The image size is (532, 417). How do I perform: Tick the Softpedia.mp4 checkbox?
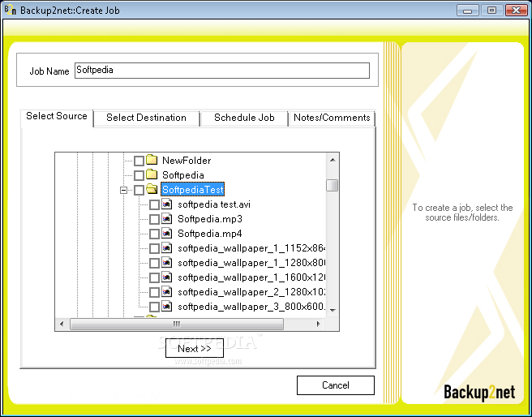[x=154, y=234]
